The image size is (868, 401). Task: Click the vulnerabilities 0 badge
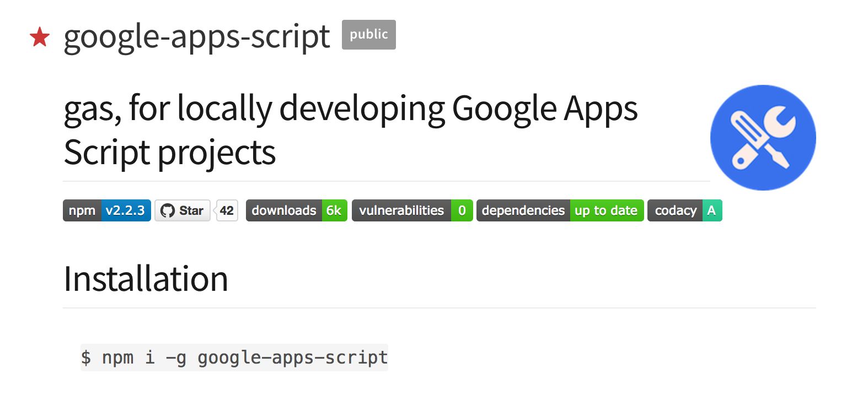412,210
